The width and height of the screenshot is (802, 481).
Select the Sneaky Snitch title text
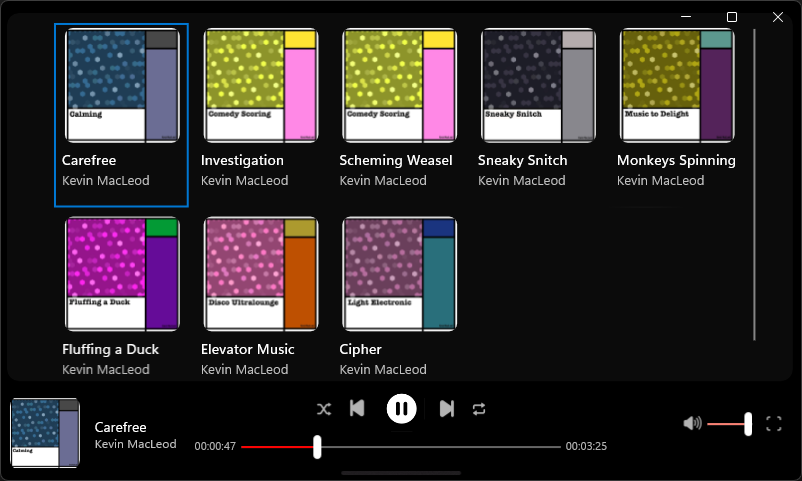(x=522, y=160)
